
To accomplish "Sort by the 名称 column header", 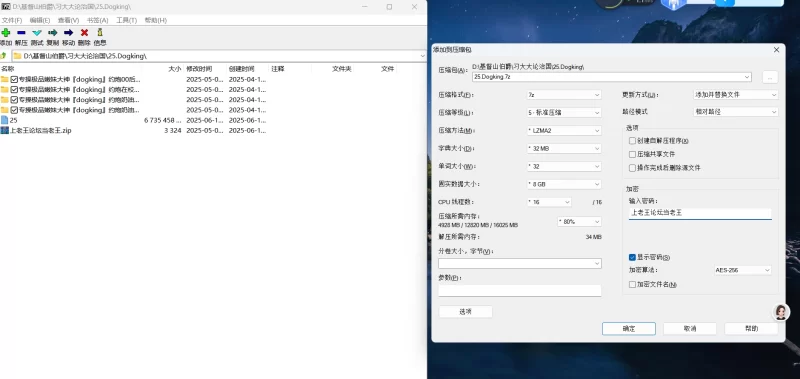I will pos(8,69).
